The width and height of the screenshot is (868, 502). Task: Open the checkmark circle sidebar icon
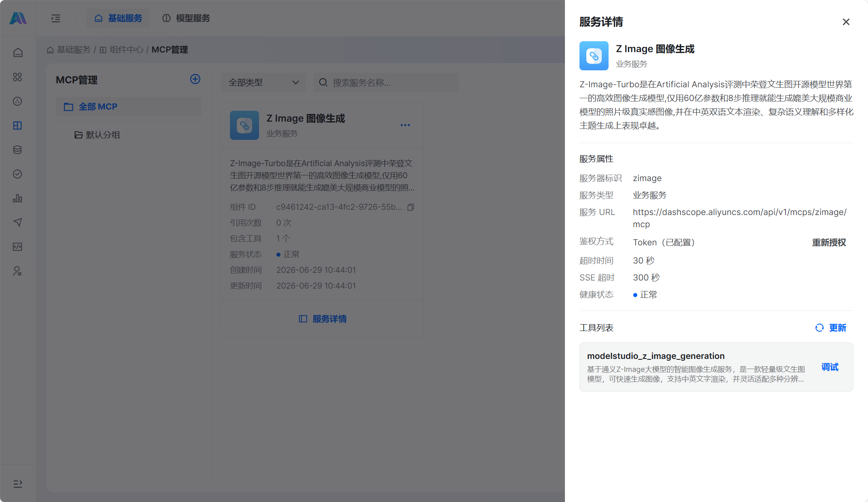tap(17, 174)
